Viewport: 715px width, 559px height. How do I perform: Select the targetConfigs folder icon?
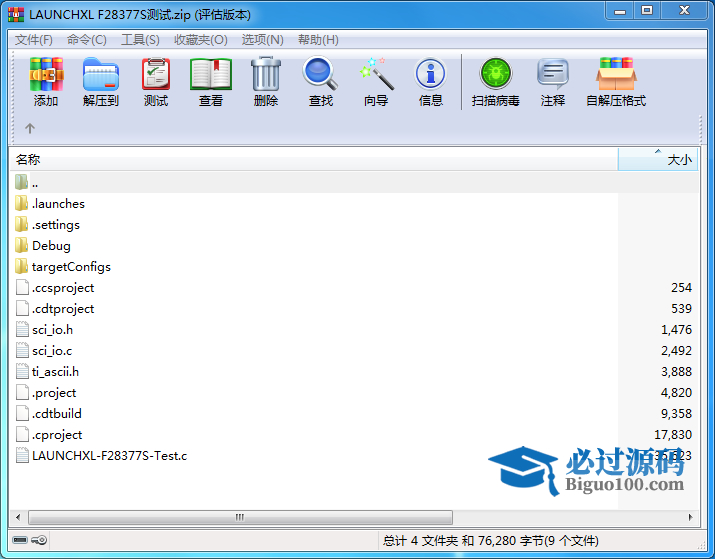[x=21, y=266]
